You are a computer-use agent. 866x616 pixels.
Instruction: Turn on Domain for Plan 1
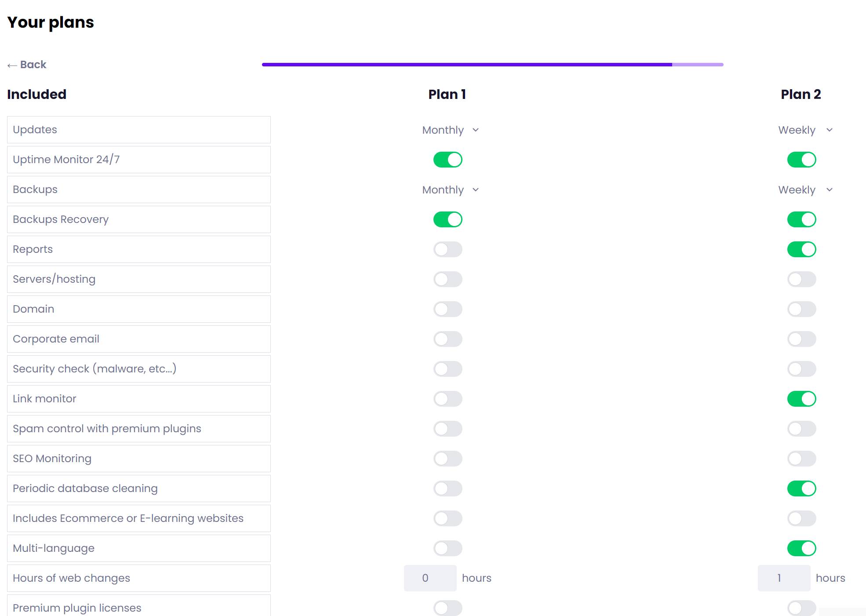pos(448,309)
